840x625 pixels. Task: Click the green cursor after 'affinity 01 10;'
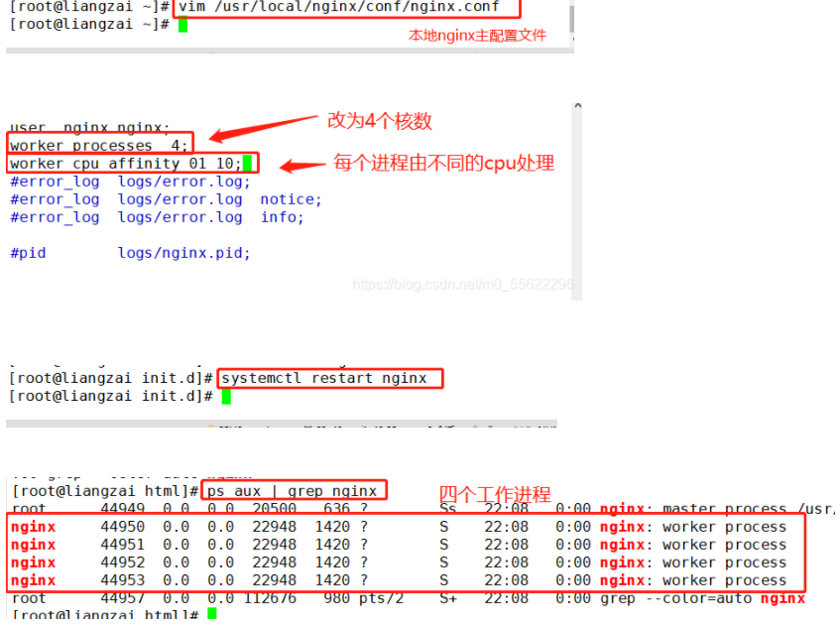(247, 163)
